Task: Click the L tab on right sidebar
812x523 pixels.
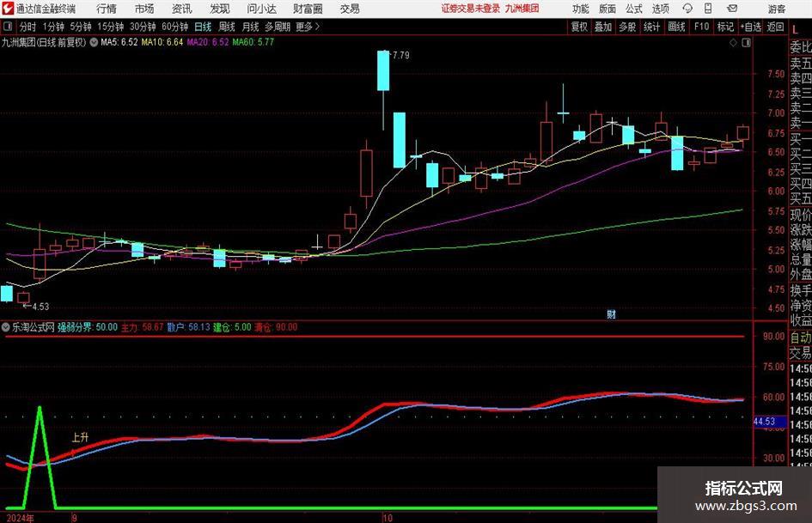Action: tap(795, 30)
